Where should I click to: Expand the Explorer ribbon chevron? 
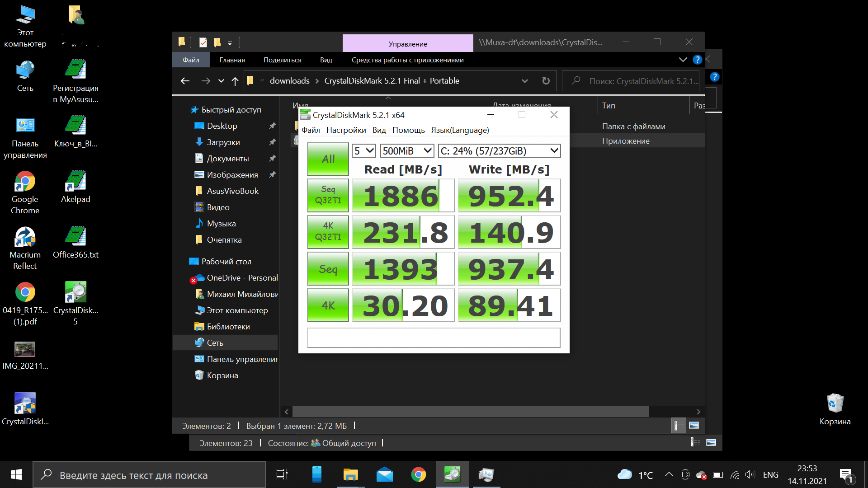(x=683, y=60)
